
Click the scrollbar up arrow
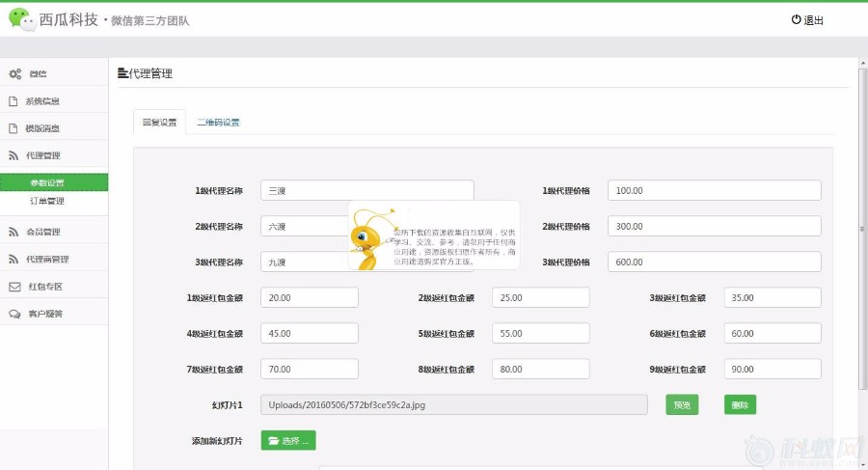[862, 63]
